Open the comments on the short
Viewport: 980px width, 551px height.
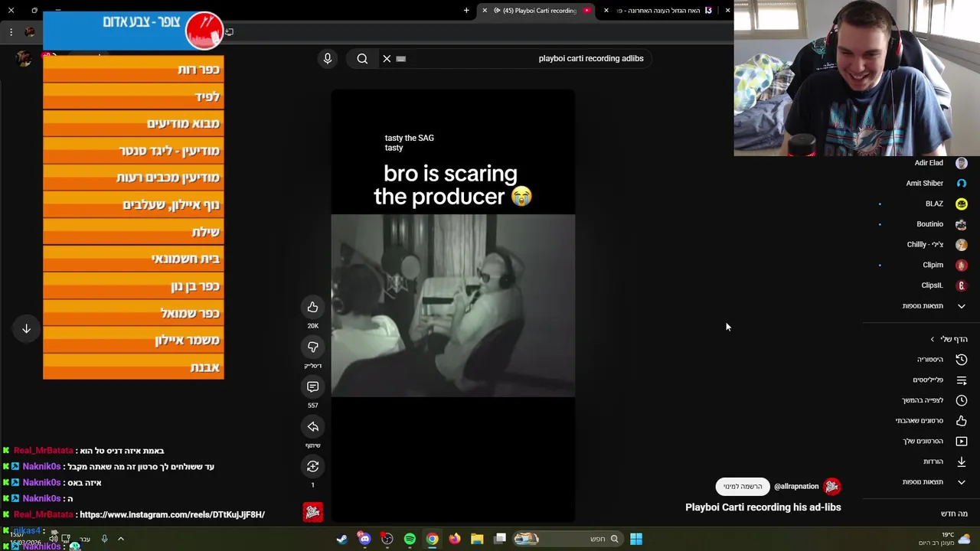312,386
